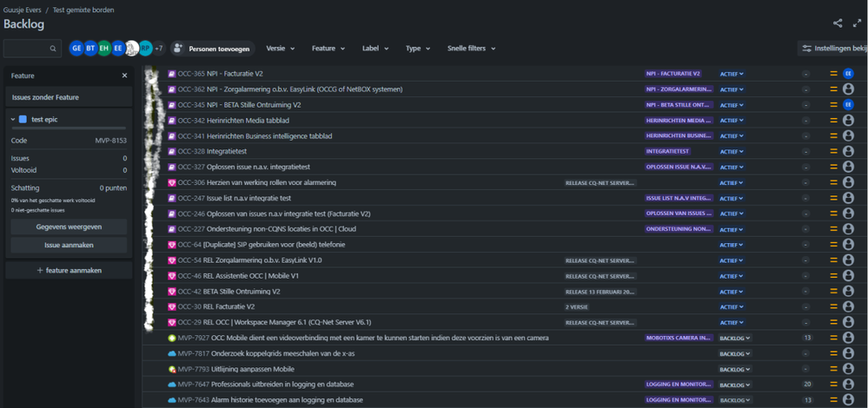Click MOBOTIXS CAMERA feature label
The height and width of the screenshot is (408, 868).
coord(679,338)
